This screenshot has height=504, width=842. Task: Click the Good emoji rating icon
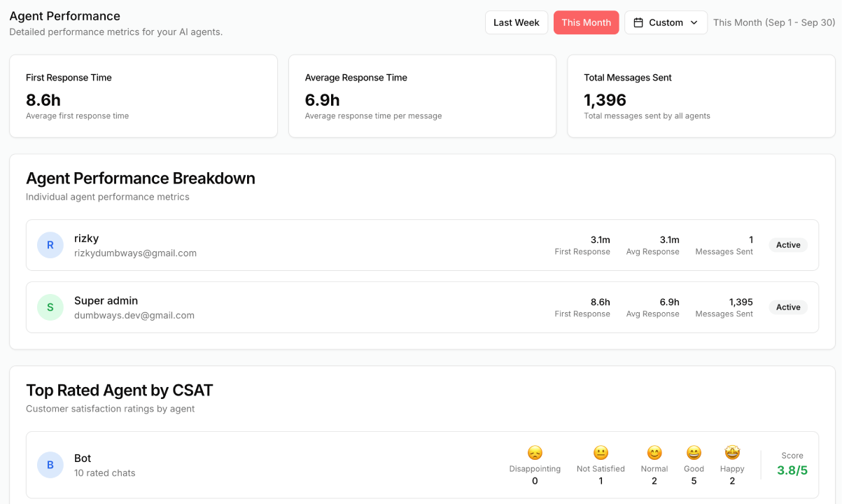pos(694,454)
